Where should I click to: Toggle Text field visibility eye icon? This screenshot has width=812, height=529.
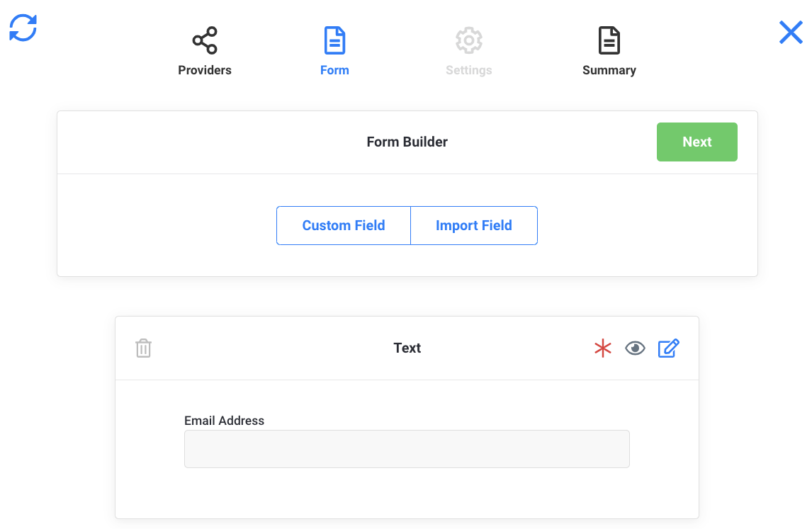(635, 348)
